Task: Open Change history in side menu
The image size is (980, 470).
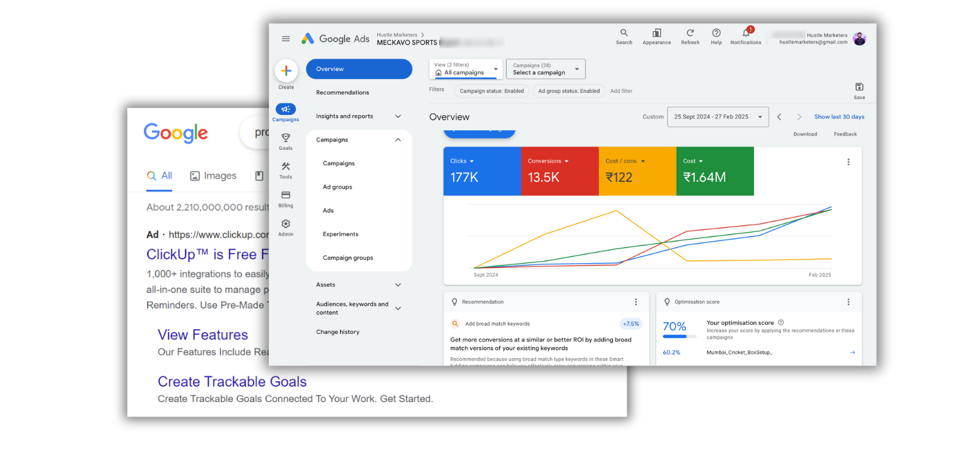Action: [337, 332]
